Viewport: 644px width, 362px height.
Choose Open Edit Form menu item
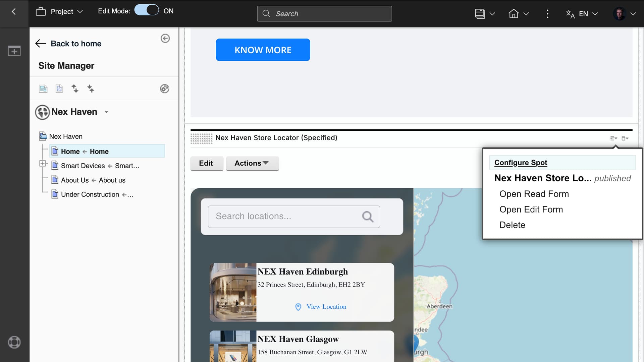point(531,209)
